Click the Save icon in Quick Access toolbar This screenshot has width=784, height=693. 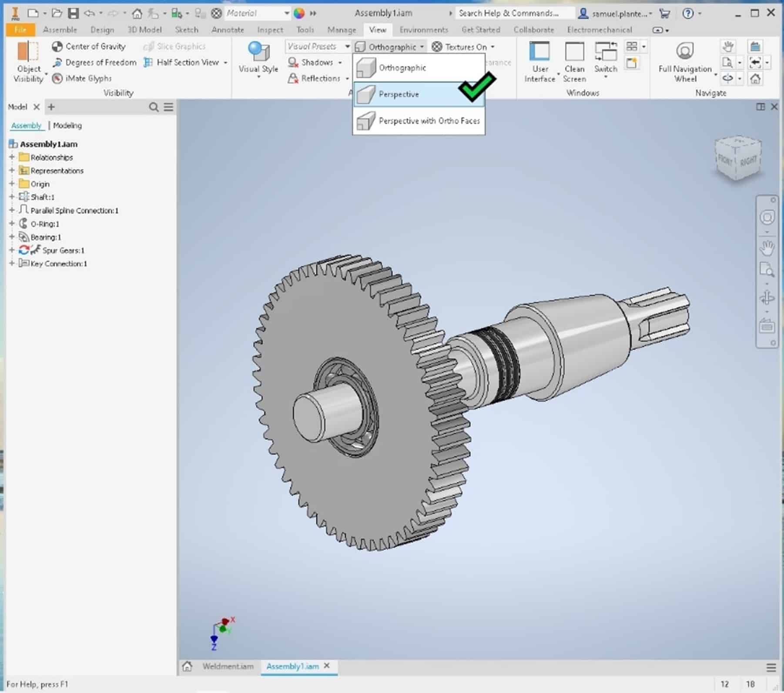[73, 13]
